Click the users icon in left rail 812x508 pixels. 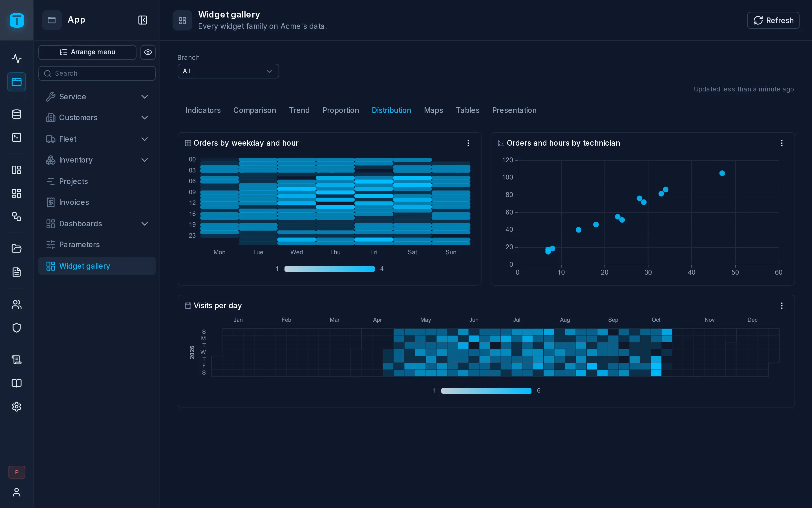[16, 305]
